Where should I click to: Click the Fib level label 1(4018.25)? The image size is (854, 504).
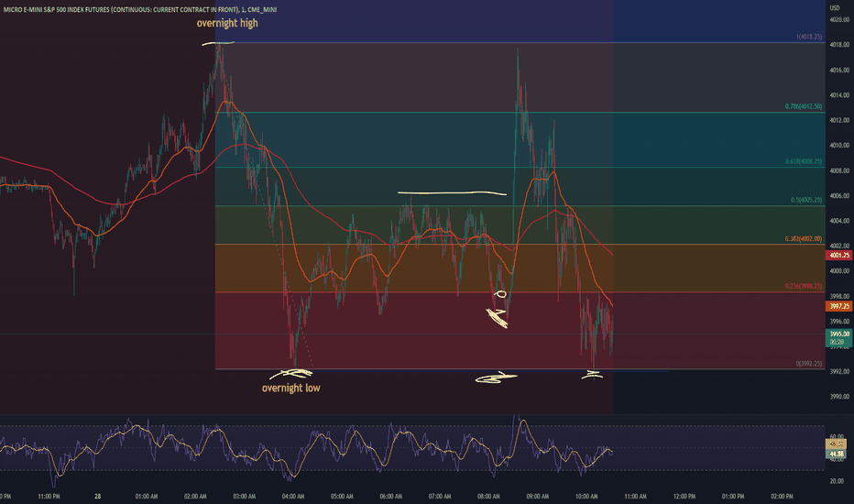[x=809, y=37]
